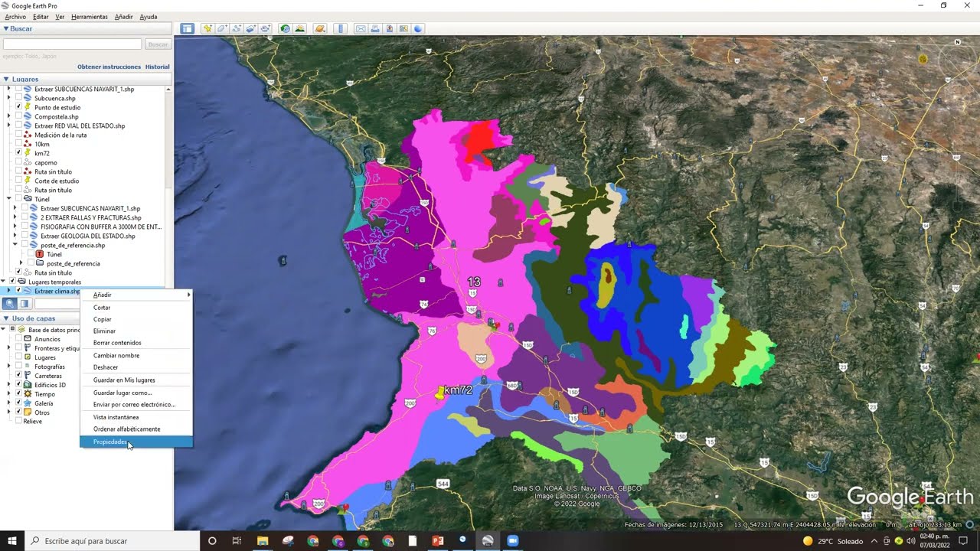Click the record a tour icon
980x551 pixels.
pyautogui.click(x=266, y=29)
